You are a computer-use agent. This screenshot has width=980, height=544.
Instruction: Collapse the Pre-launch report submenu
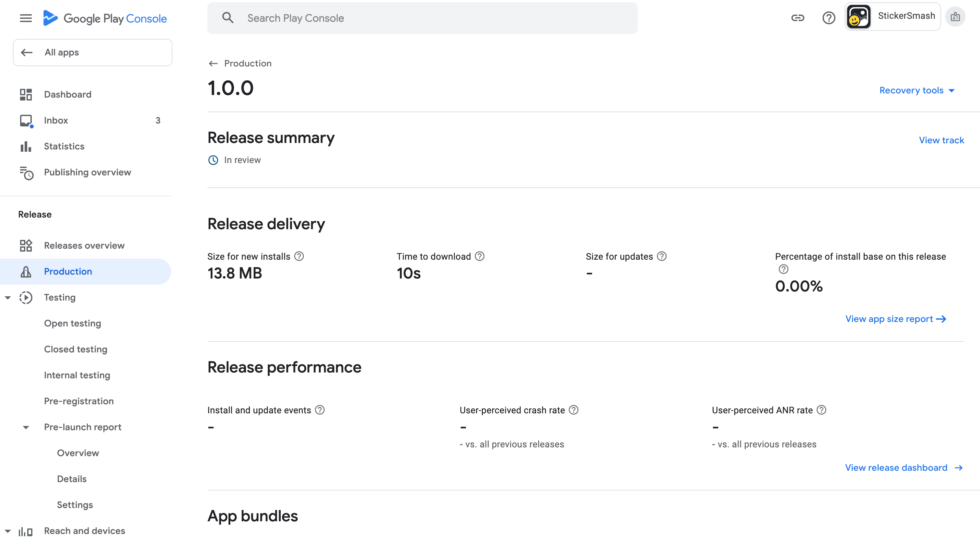(x=26, y=427)
